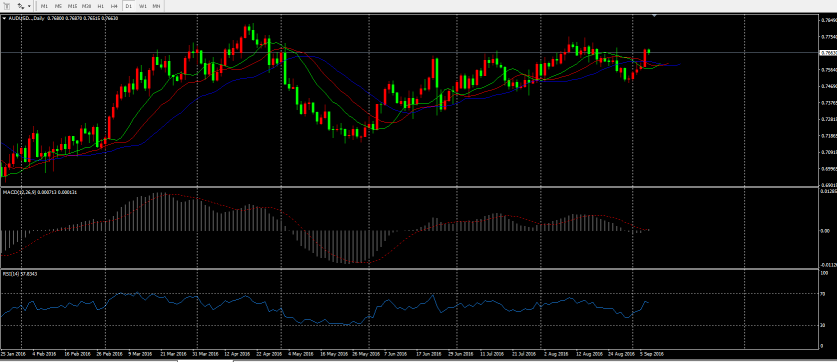Select the M15 timeframe button
The width and height of the screenshot is (837, 362).
(72, 6)
